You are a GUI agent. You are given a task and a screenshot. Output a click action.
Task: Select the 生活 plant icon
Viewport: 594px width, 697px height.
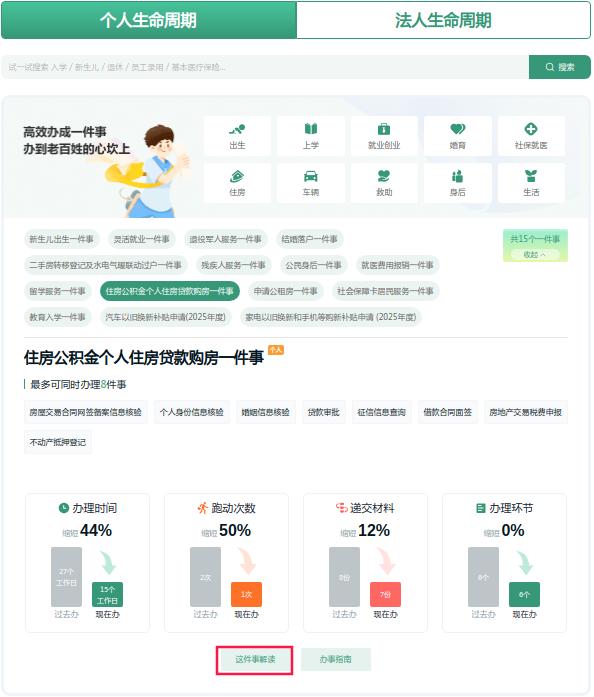(x=531, y=176)
